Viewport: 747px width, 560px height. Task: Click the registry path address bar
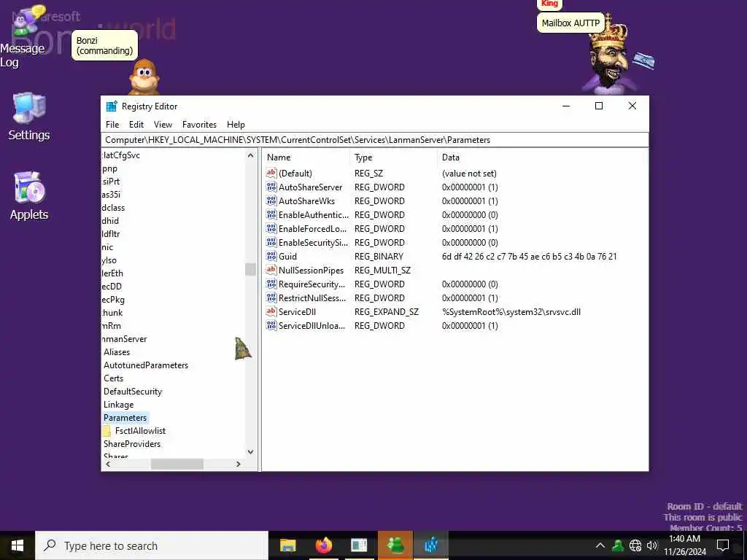tap(375, 140)
